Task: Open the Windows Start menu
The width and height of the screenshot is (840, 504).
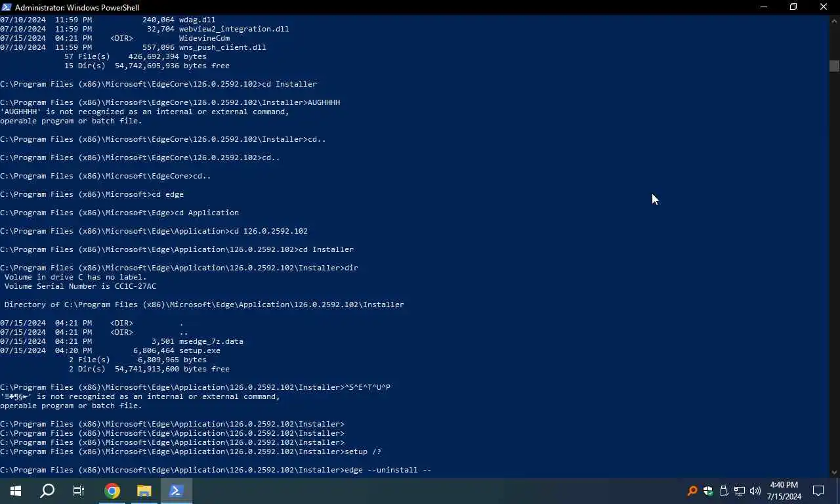Action: click(x=16, y=491)
